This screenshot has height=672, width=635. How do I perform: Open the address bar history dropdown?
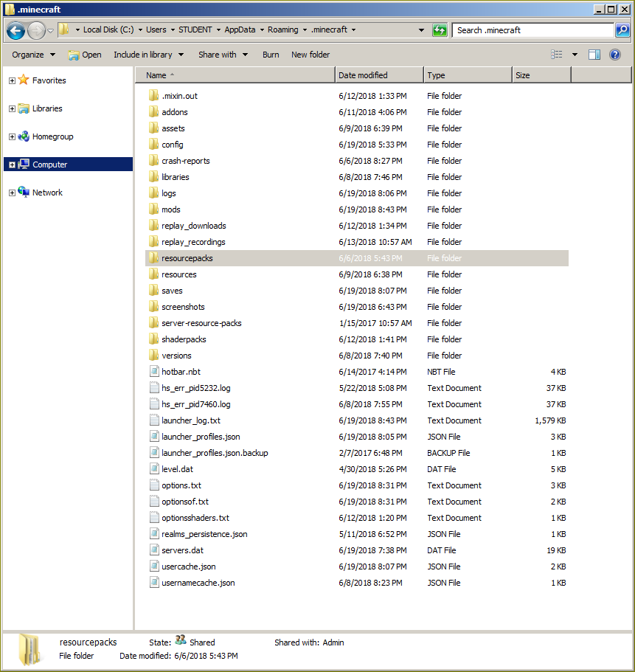(x=421, y=30)
